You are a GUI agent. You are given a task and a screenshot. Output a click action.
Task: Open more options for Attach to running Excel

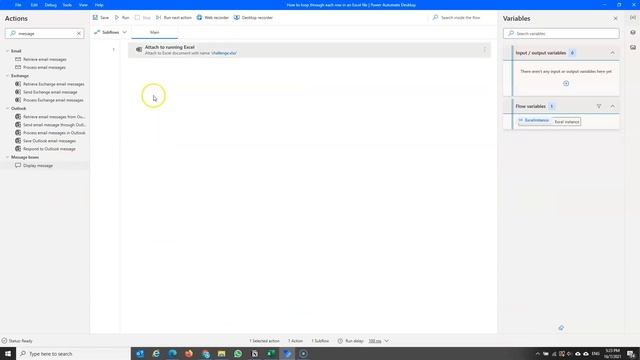484,50
